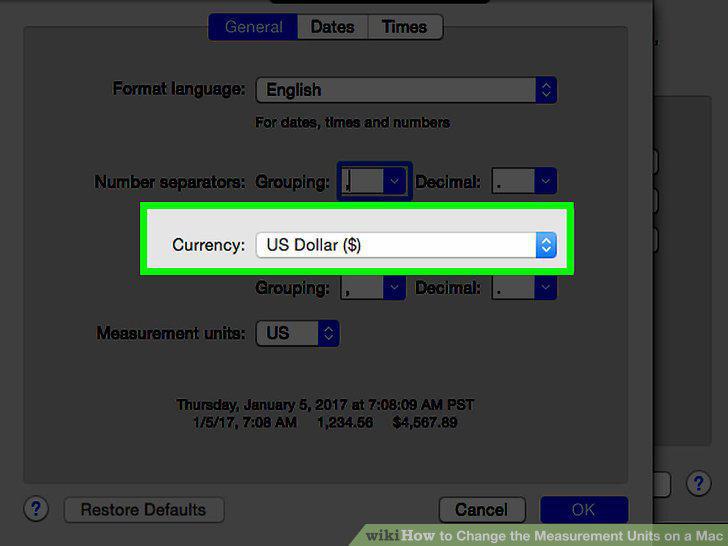Click the Restore Defaults button

coord(144,510)
